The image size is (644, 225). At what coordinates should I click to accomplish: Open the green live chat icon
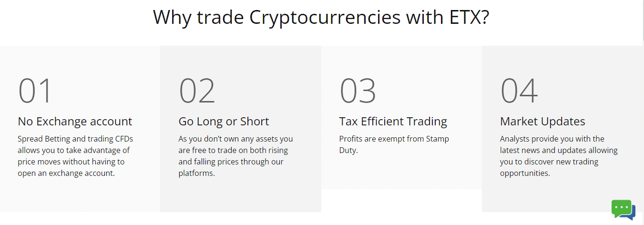[622, 208]
